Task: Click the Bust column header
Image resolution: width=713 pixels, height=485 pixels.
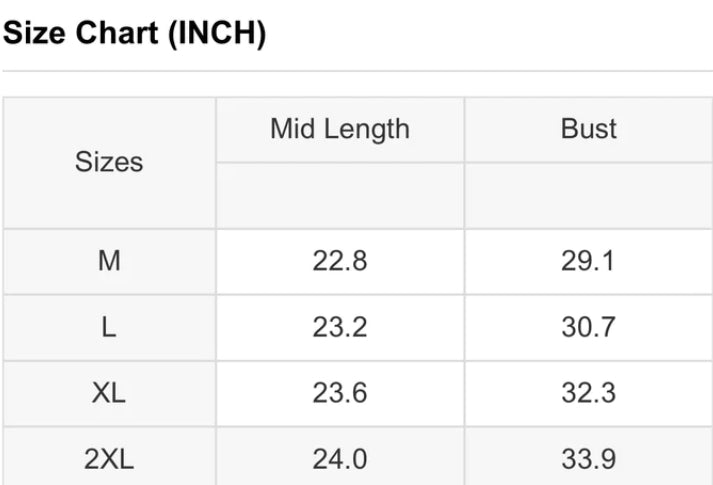Action: pyautogui.click(x=589, y=129)
